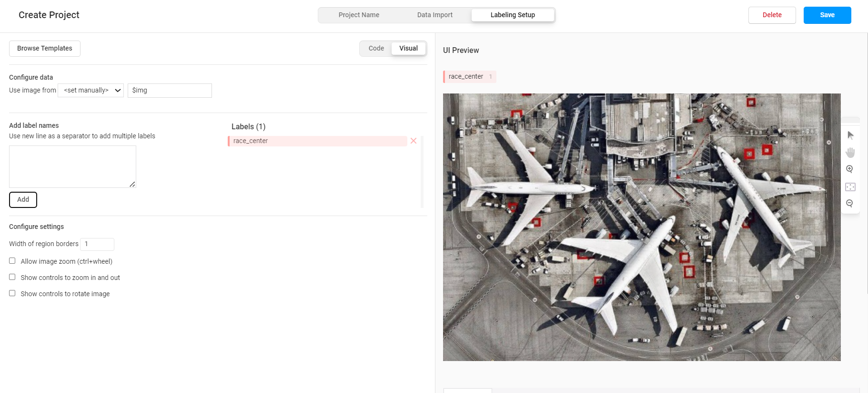Click the 'Configure settings' heading
Viewport: 868px width, 393px height.
[36, 227]
